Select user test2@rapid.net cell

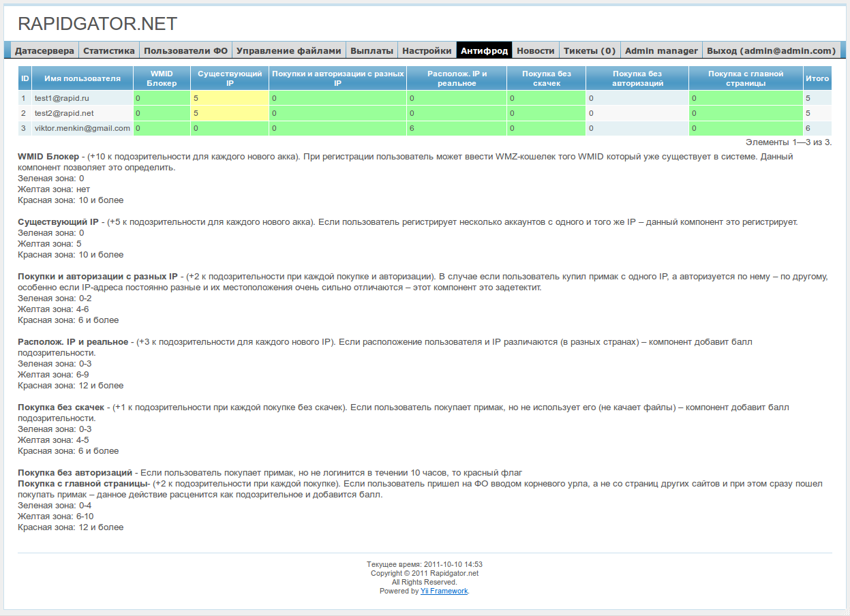pyautogui.click(x=82, y=113)
